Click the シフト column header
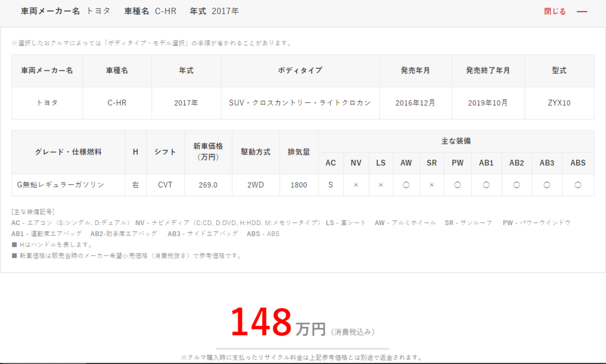606x364 pixels. click(165, 152)
